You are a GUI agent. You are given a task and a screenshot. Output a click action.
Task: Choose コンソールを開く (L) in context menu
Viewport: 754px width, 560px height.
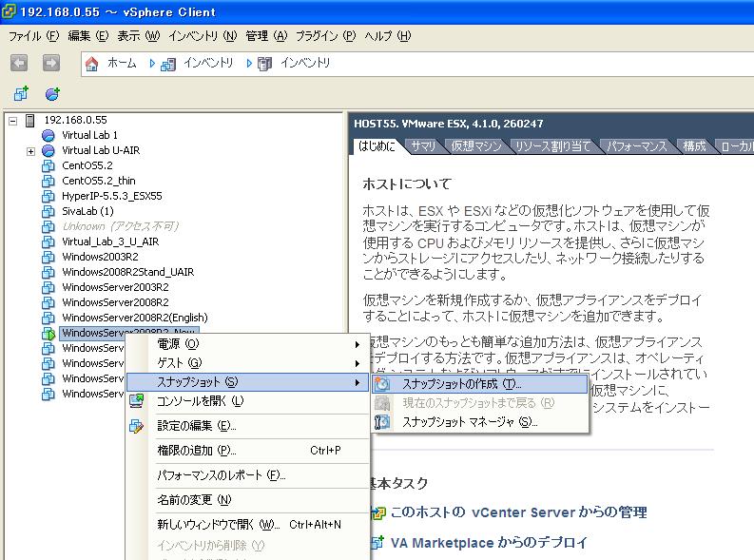tap(248, 401)
